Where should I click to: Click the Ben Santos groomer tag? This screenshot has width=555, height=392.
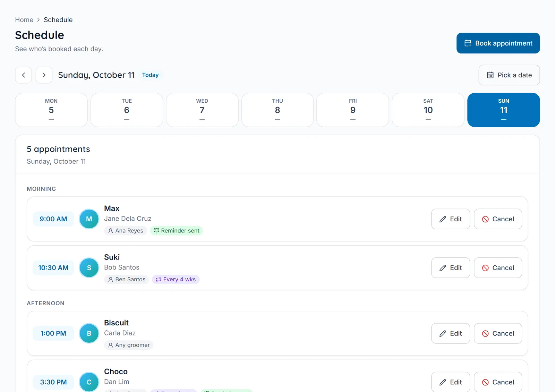[127, 279]
